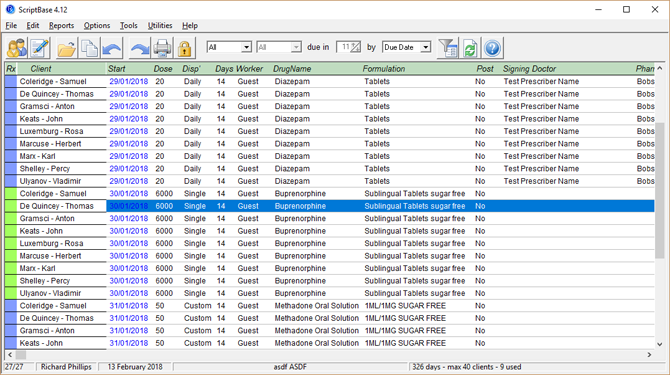The width and height of the screenshot is (670, 375).
Task: Click 'Test Prescriber Name' in Shelley row
Action: click(x=541, y=168)
